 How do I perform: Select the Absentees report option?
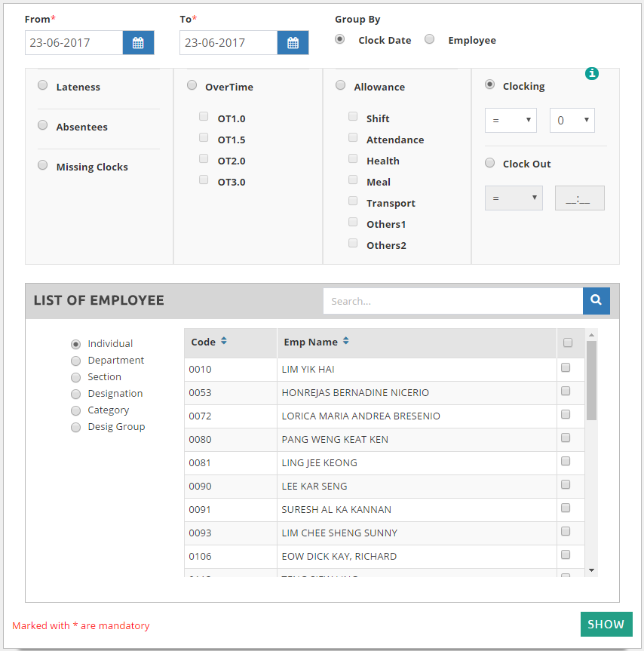coord(43,126)
